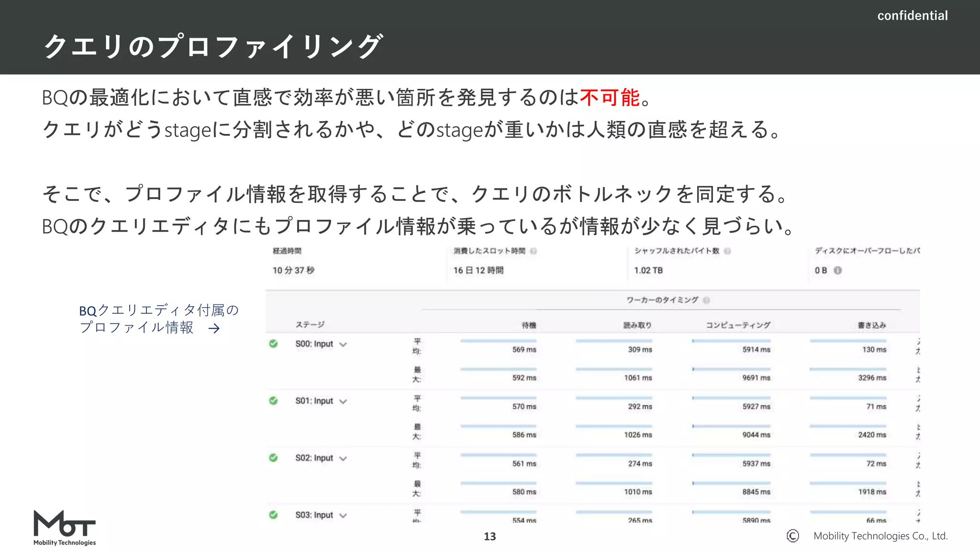Click the BQクエリエディタ付属の caption text
The image size is (980, 551).
tap(159, 310)
